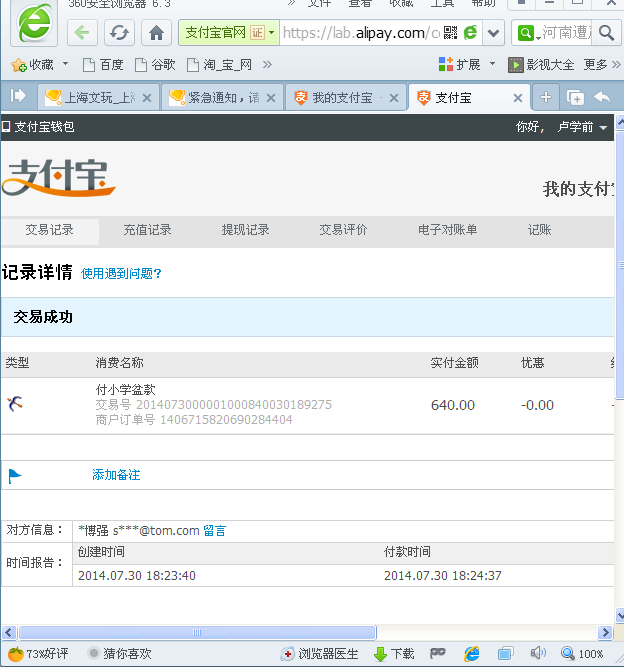Click 留言 link beside email
Viewport: 624px width, 667px height.
tap(214, 530)
